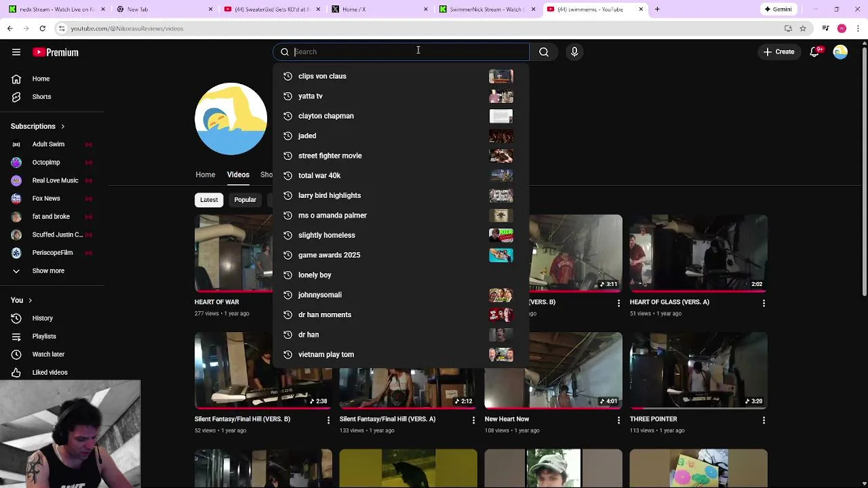The image size is (868, 488).
Task: Start voice search with microphone icon
Action: (574, 52)
